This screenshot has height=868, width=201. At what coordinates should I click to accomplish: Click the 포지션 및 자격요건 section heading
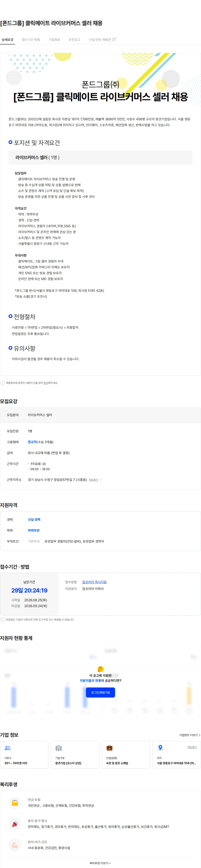(37, 143)
